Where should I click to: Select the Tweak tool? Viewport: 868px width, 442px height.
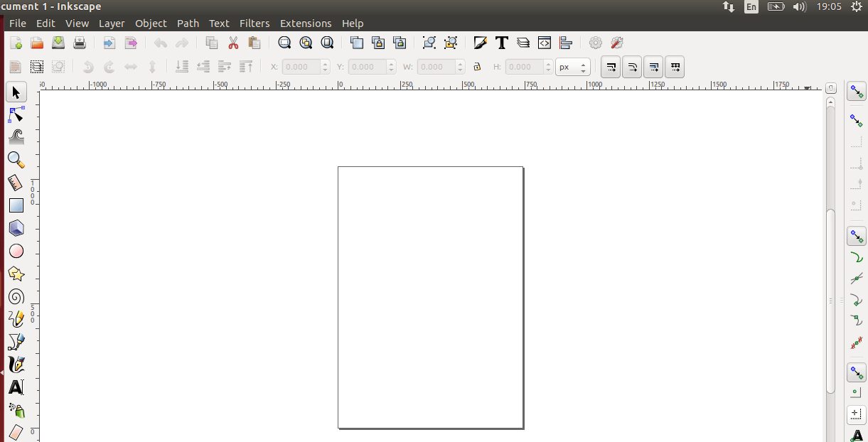pos(16,137)
